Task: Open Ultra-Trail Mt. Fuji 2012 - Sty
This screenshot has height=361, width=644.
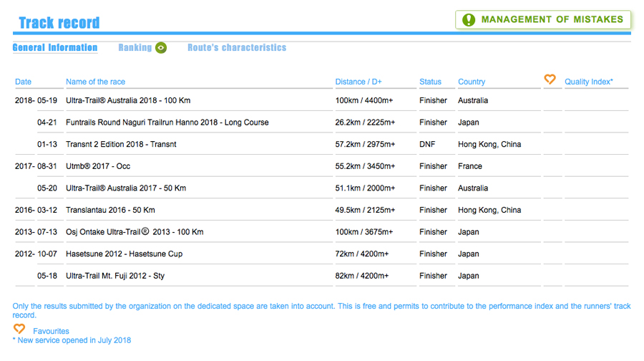Action: (x=115, y=276)
